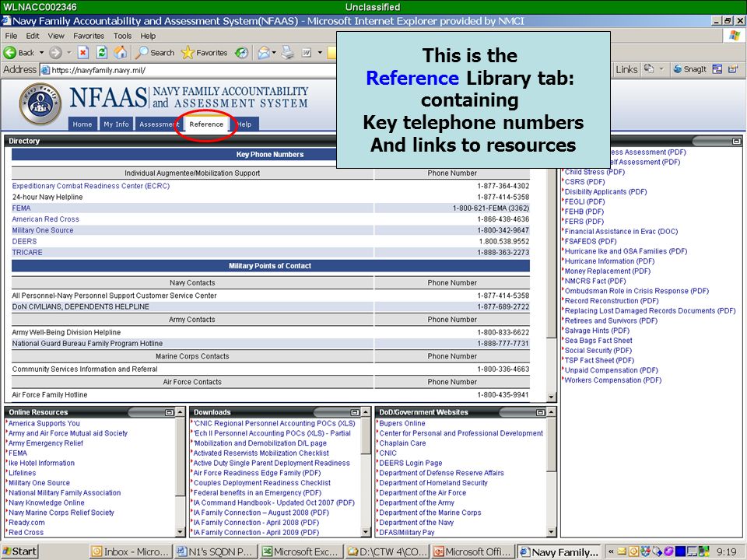Select the Reference tab
This screenshot has height=560, width=747.
206,124
